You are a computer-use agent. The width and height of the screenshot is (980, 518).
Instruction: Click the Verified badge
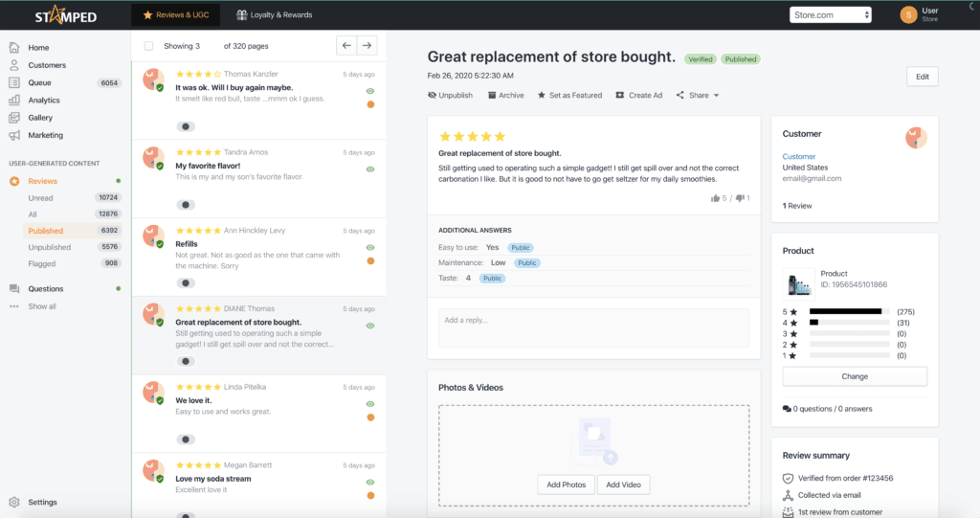[x=700, y=59]
